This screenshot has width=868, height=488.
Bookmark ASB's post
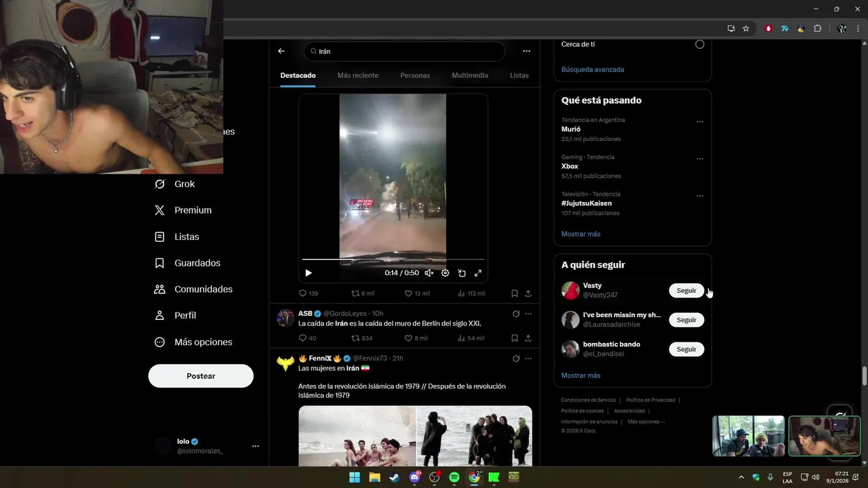(x=515, y=338)
